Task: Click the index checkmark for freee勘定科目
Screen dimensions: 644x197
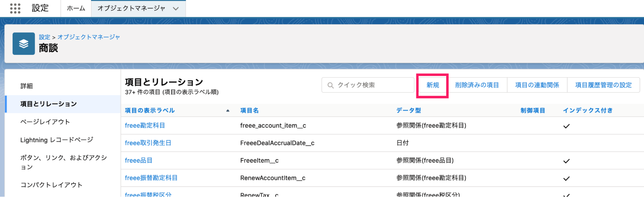Action: (x=566, y=126)
